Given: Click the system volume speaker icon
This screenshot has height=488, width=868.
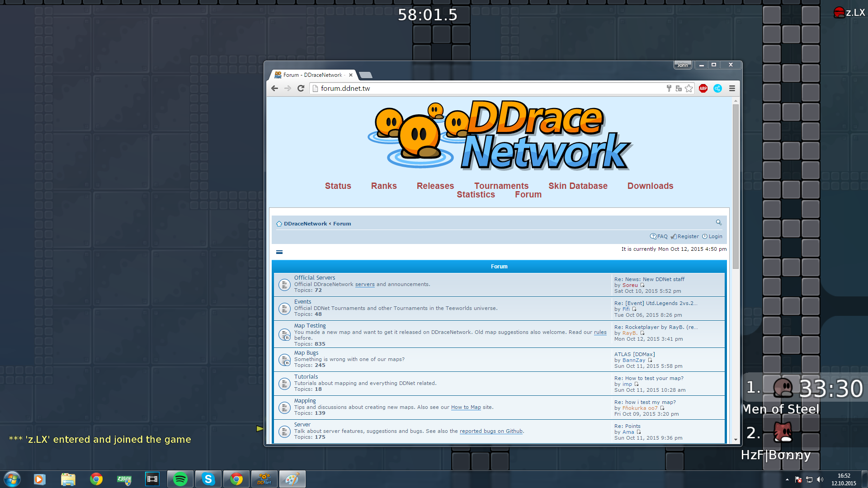Looking at the screenshot, I should [820, 479].
